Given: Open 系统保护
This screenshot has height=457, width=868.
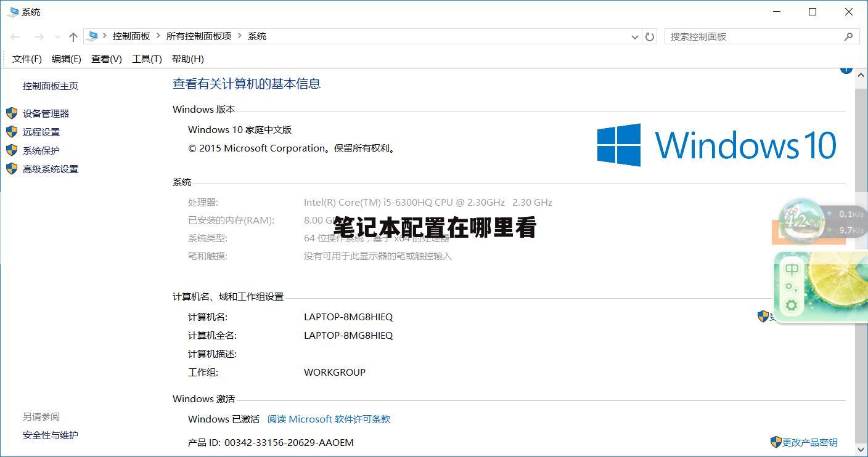Looking at the screenshot, I should tap(41, 150).
